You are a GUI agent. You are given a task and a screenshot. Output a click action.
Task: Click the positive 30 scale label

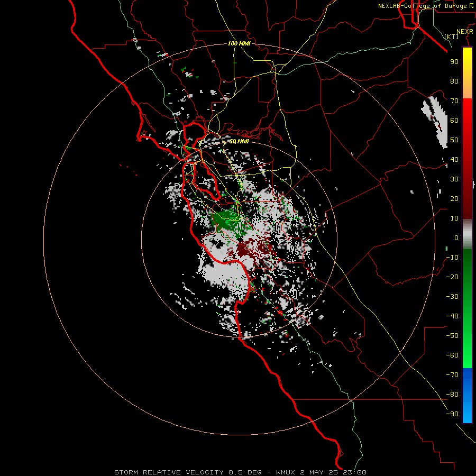[x=454, y=179]
